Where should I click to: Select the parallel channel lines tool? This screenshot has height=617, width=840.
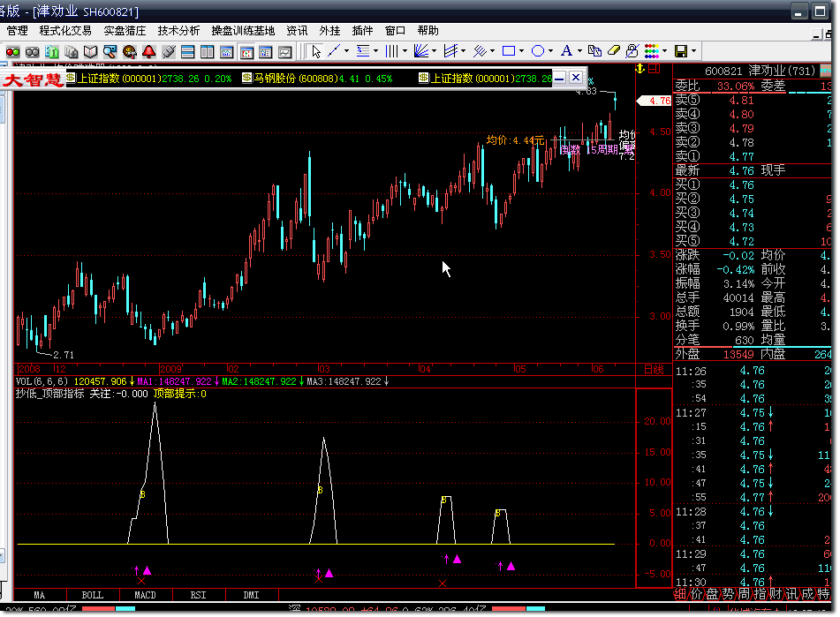pyautogui.click(x=450, y=51)
